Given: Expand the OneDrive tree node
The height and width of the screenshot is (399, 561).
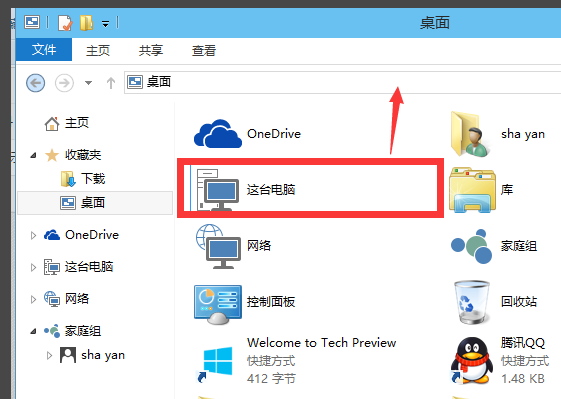Looking at the screenshot, I should [33, 235].
